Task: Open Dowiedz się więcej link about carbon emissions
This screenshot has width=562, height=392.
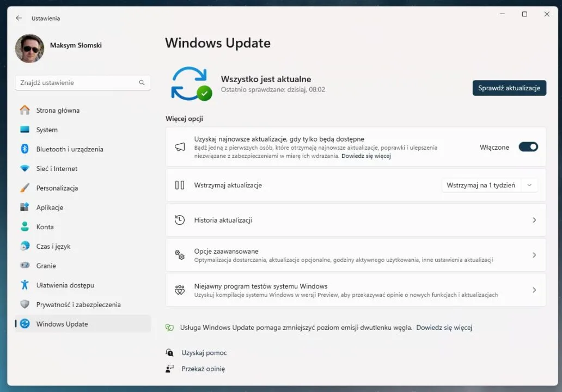Action: (x=444, y=328)
